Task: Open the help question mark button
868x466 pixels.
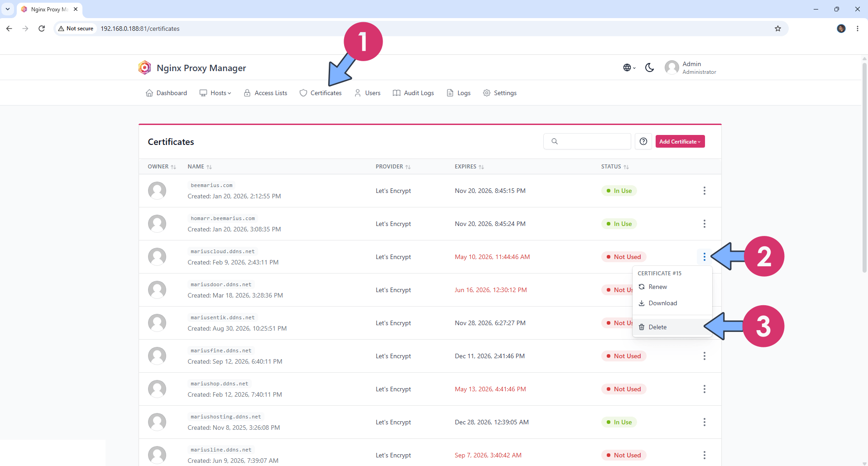Action: [x=643, y=141]
